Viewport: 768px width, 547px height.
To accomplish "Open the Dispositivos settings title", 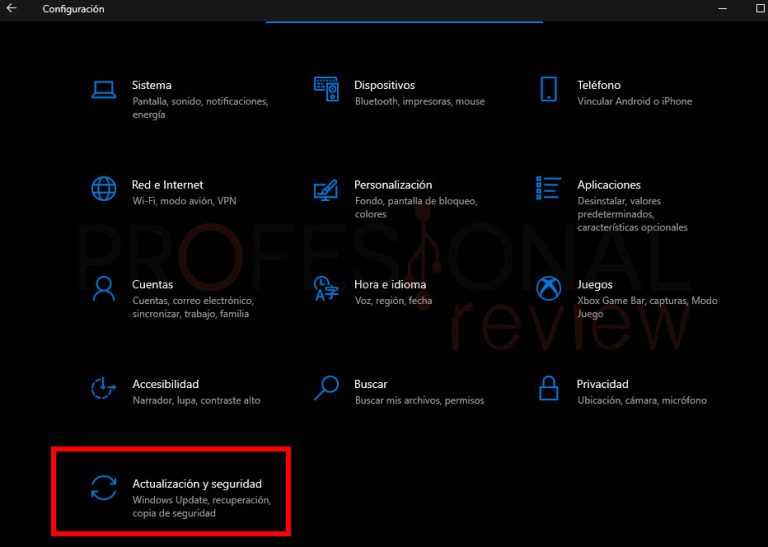I will tap(384, 85).
